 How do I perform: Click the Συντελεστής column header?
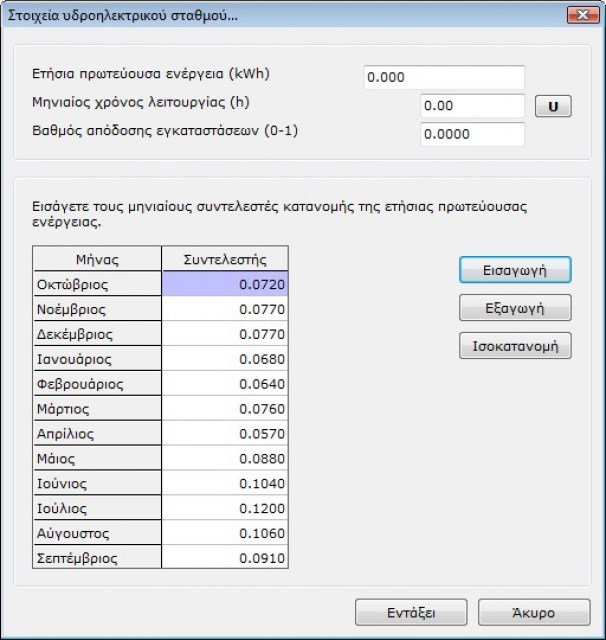(x=225, y=260)
